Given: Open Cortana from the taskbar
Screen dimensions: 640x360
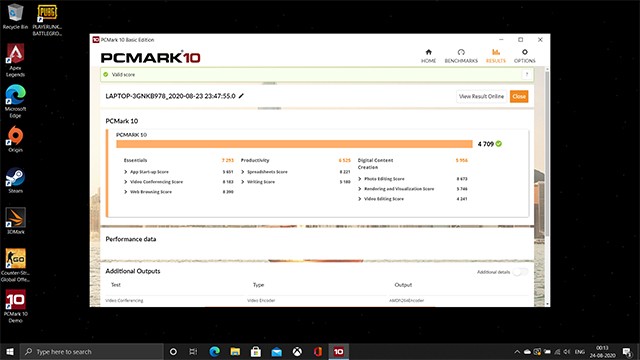Looking at the screenshot, I should (173, 351).
